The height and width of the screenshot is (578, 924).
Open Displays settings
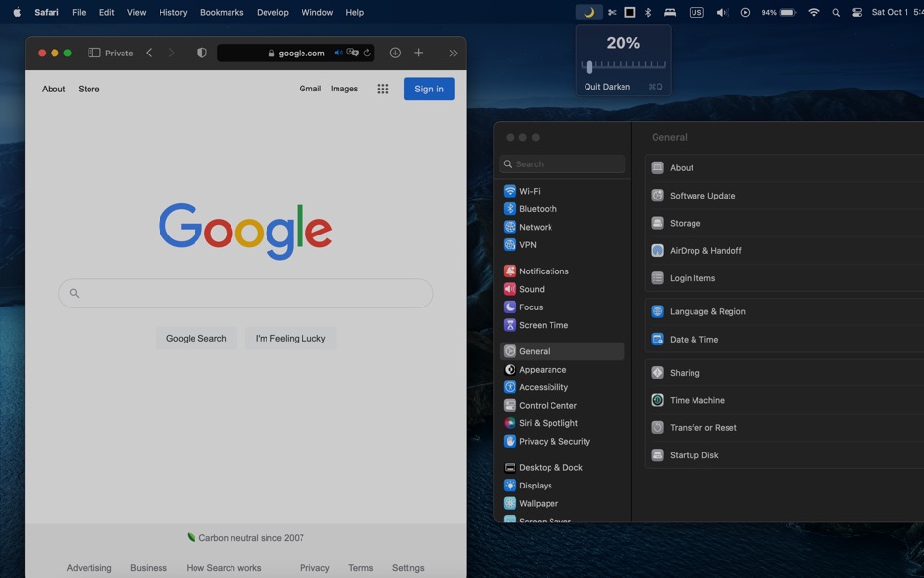point(561,486)
